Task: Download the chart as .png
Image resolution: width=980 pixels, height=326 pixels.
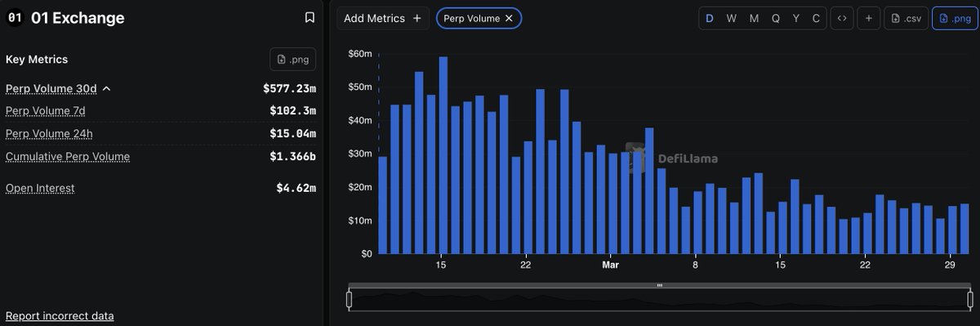Action: click(954, 18)
